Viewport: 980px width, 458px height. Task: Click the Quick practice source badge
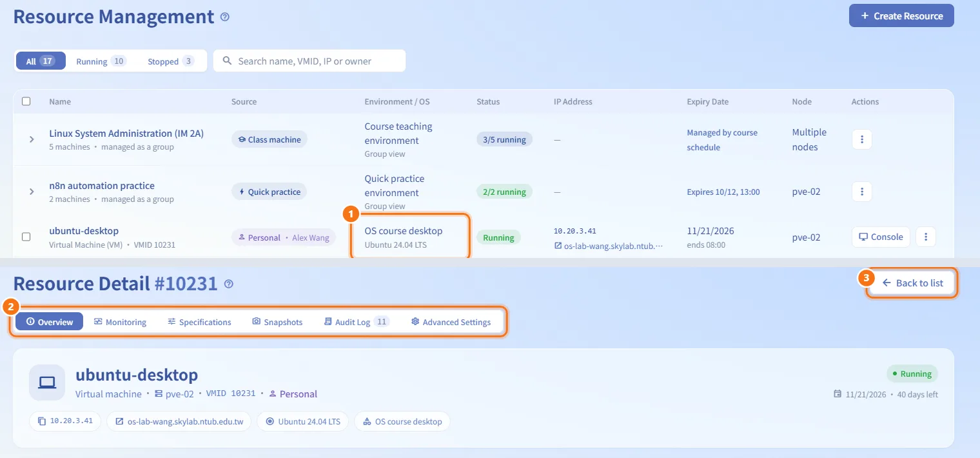(269, 192)
